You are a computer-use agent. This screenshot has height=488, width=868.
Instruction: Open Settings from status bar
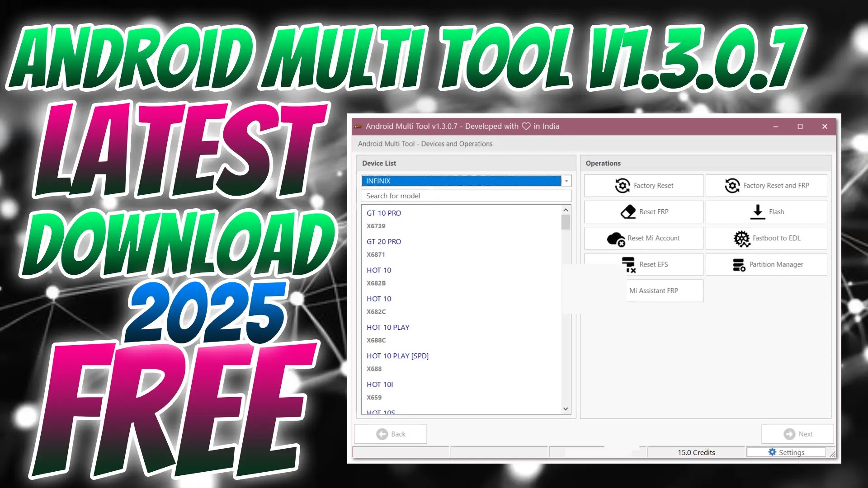click(x=786, y=452)
